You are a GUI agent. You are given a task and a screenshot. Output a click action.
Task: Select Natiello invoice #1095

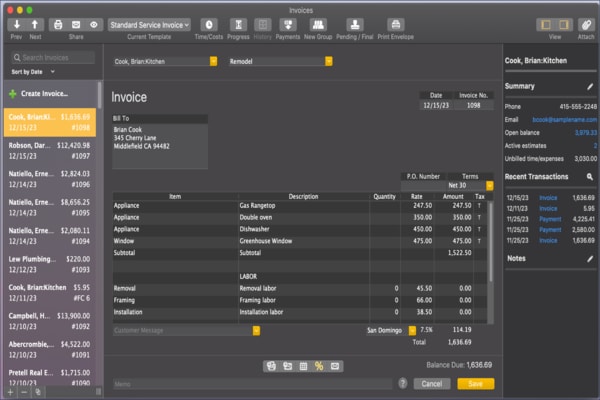point(49,207)
